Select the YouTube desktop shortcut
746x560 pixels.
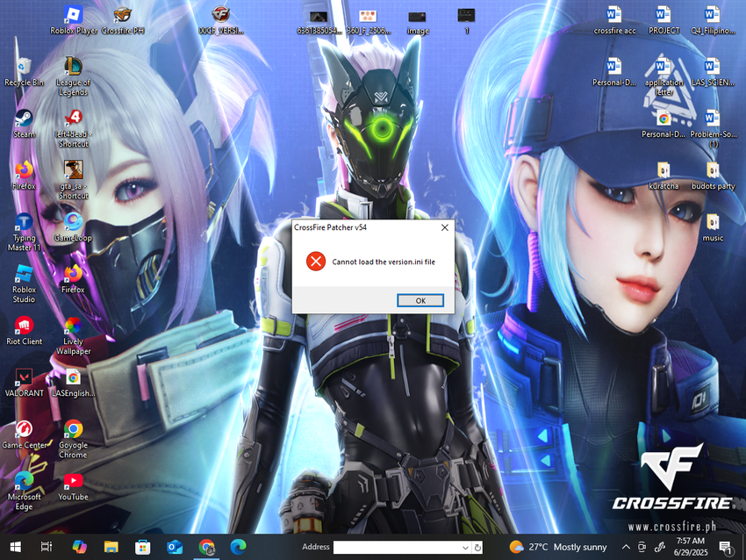pyautogui.click(x=73, y=487)
